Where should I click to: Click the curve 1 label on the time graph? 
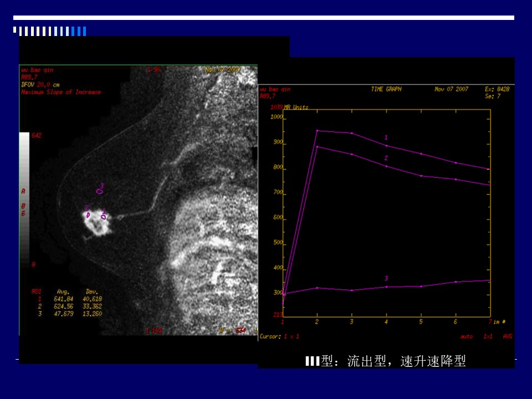pyautogui.click(x=386, y=137)
